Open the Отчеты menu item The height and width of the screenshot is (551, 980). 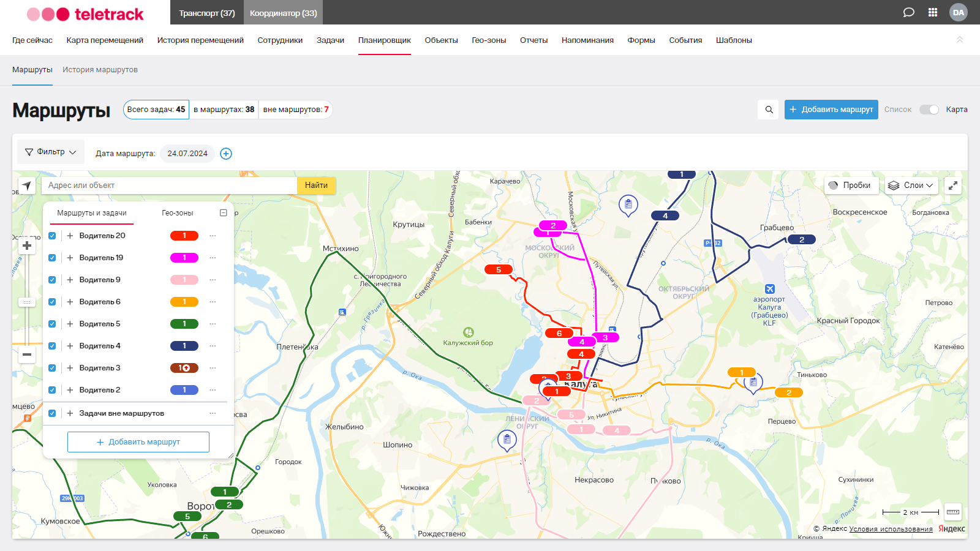[533, 40]
